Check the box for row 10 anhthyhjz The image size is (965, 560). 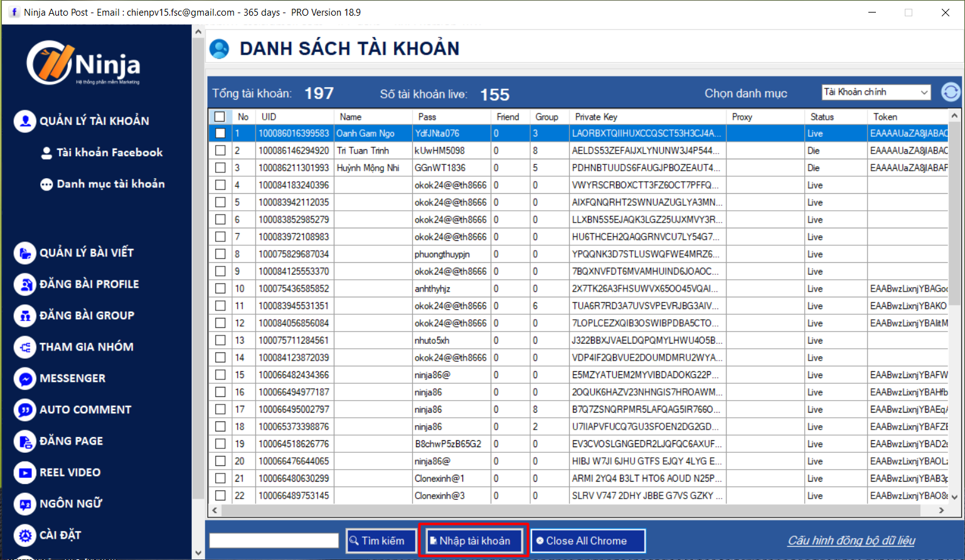220,288
